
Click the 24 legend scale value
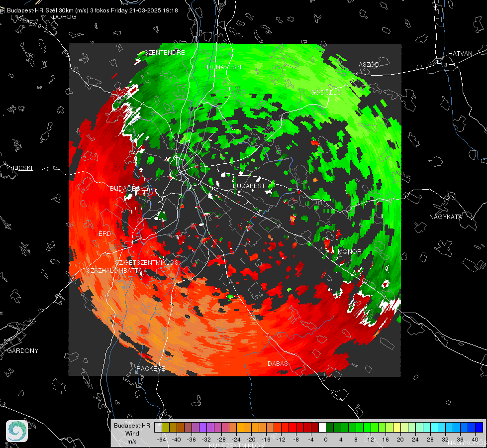(x=415, y=440)
